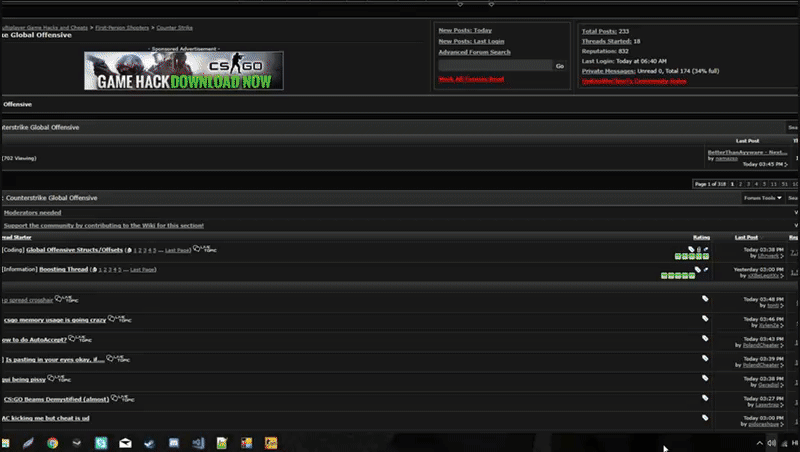The width and height of the screenshot is (800, 452).
Task: Open Counter Strike breadcrumb link
Action: pos(174,28)
